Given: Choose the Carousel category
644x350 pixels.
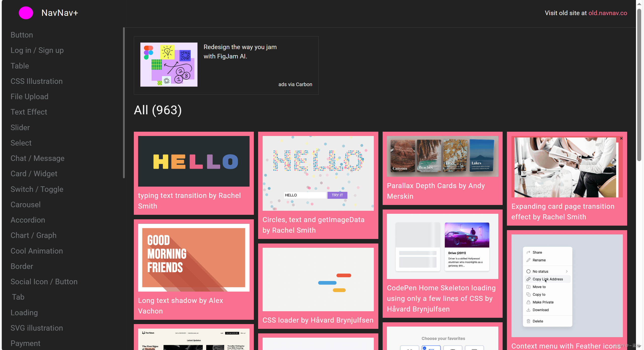Looking at the screenshot, I should [25, 204].
